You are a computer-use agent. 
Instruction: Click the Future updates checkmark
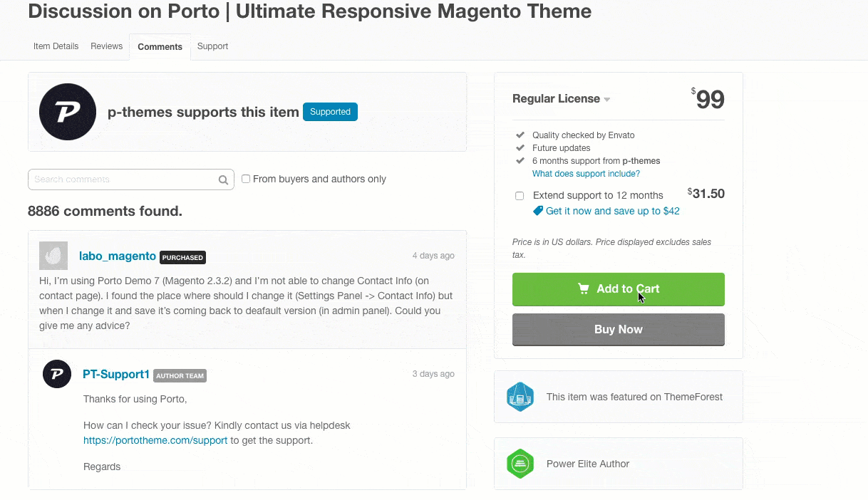pos(520,147)
